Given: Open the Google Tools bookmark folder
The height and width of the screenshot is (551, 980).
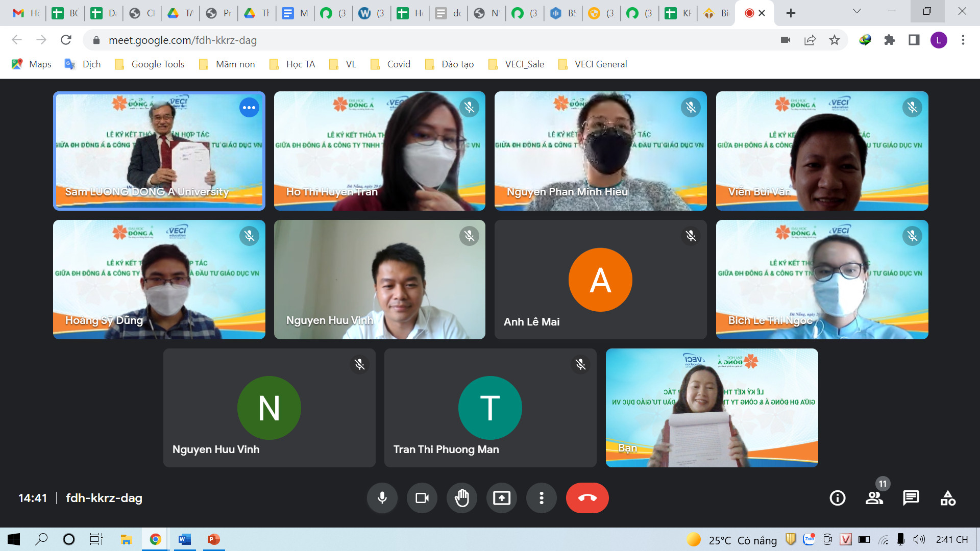Looking at the screenshot, I should point(150,64).
